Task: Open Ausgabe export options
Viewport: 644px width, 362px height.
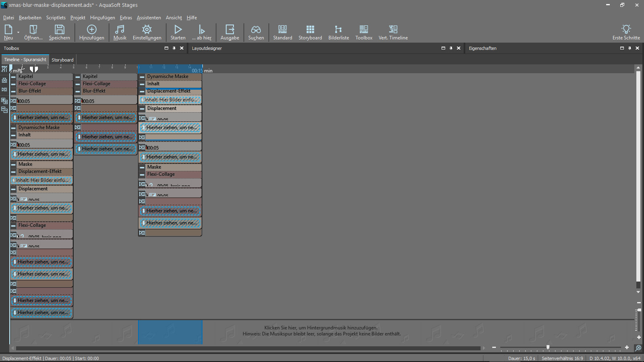Action: click(230, 32)
